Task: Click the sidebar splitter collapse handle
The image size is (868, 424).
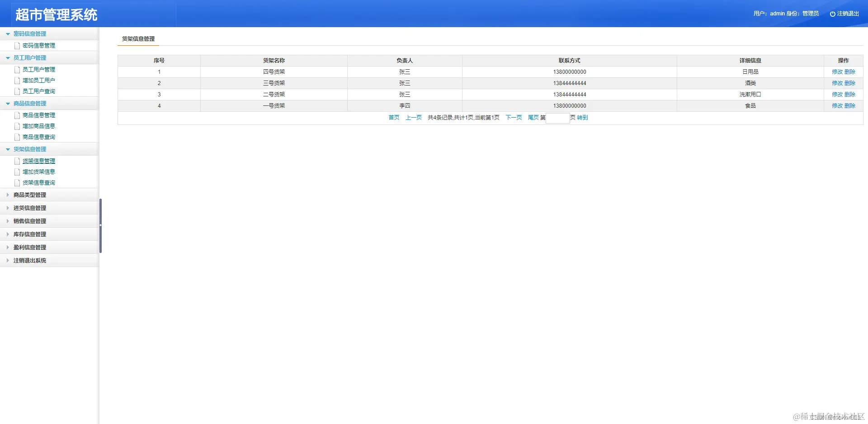Action: point(100,225)
